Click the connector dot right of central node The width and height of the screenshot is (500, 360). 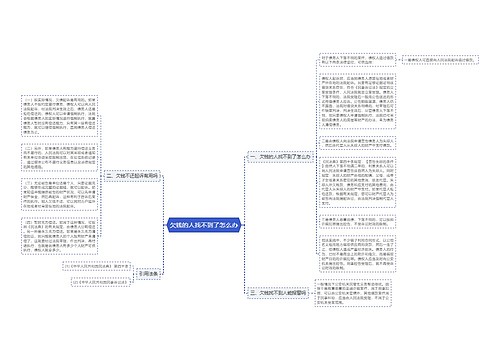pyautogui.click(x=244, y=225)
